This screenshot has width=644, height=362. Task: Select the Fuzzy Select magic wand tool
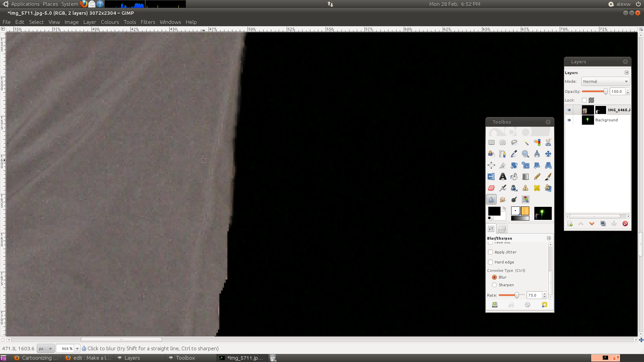click(526, 142)
